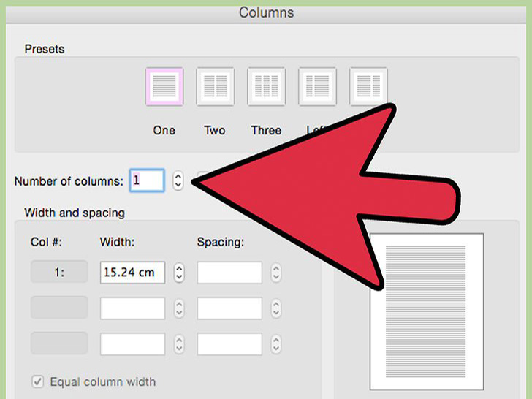
Task: Click the second row Width field
Action: (132, 308)
